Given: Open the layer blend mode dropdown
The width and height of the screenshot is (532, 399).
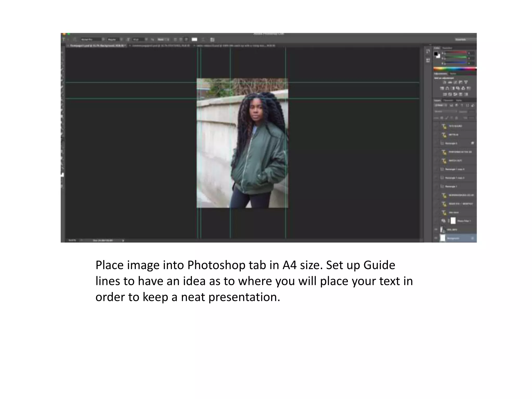Looking at the screenshot, I should (x=445, y=111).
